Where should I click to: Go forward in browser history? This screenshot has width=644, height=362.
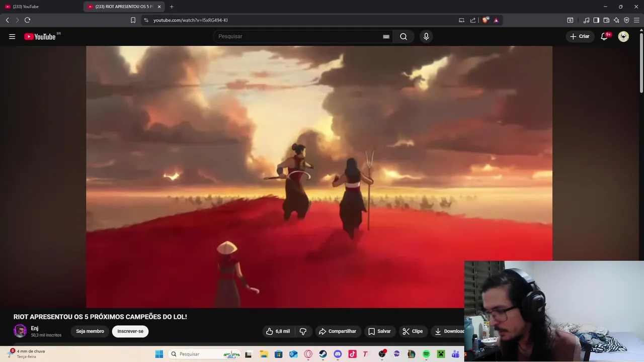point(17,20)
